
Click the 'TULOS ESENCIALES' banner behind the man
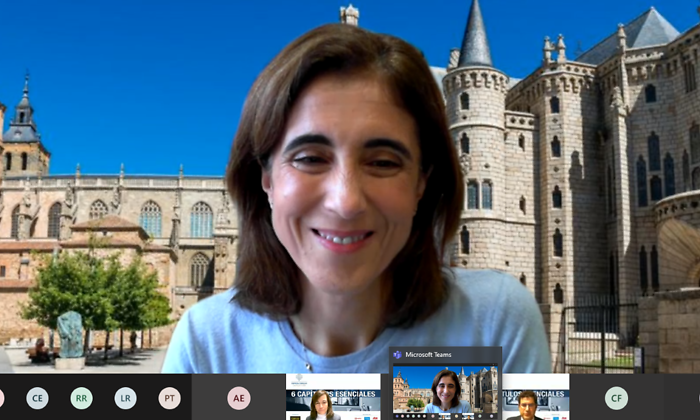click(x=534, y=394)
